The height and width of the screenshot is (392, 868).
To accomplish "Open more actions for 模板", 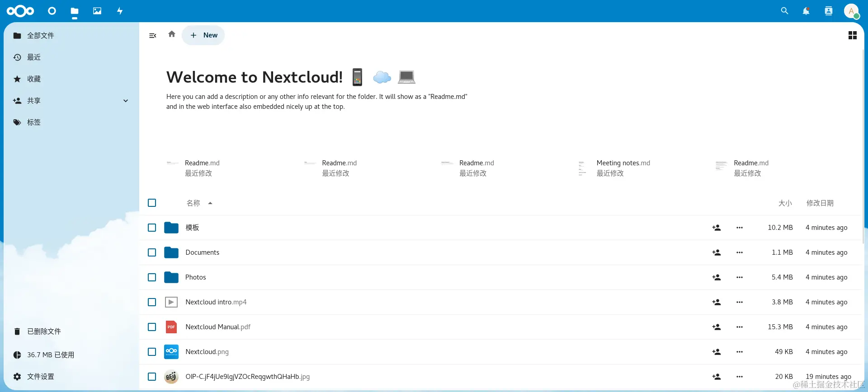I will pos(740,228).
